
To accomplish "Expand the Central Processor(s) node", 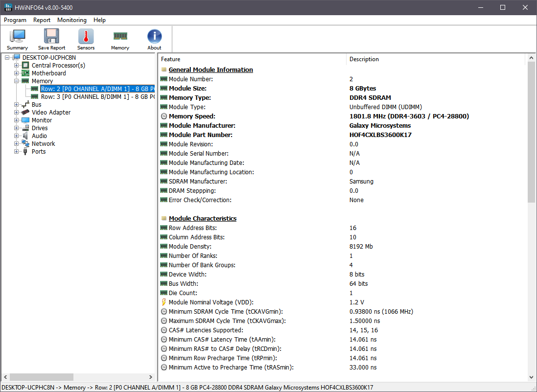I will click(16, 66).
